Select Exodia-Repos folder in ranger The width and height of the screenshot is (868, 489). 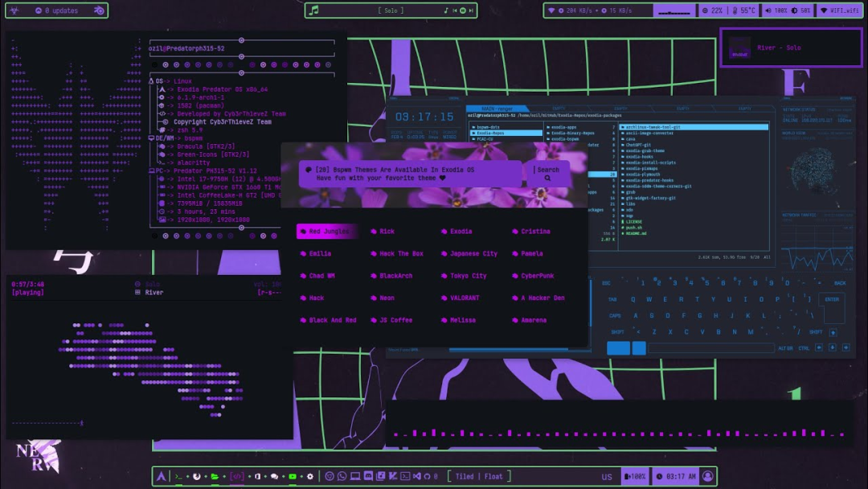click(506, 133)
